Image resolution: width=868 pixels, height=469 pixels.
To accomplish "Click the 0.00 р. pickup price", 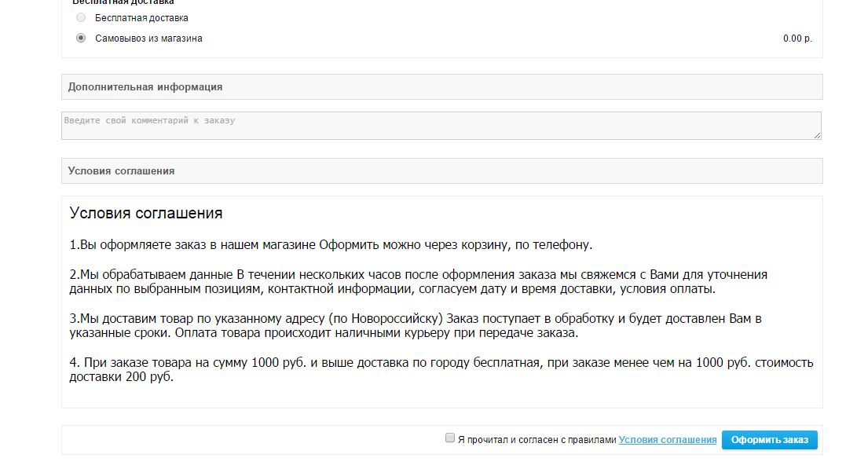I will point(797,38).
